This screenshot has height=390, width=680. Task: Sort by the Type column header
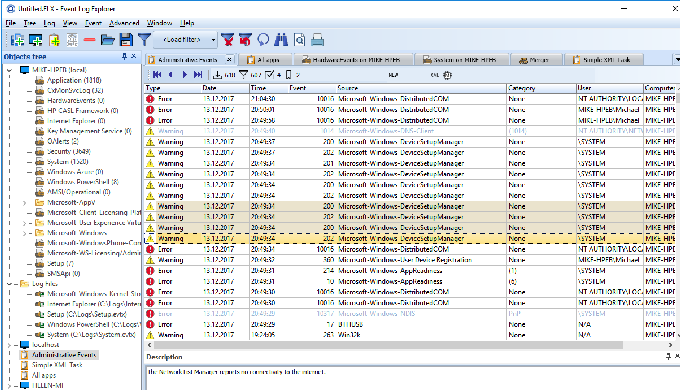pos(172,88)
